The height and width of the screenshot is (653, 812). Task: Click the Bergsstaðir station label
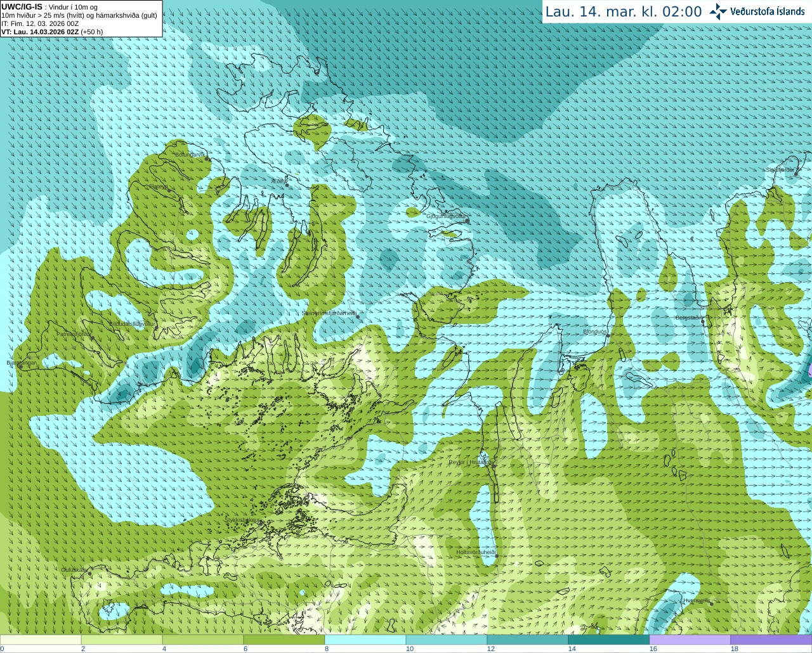coord(689,318)
